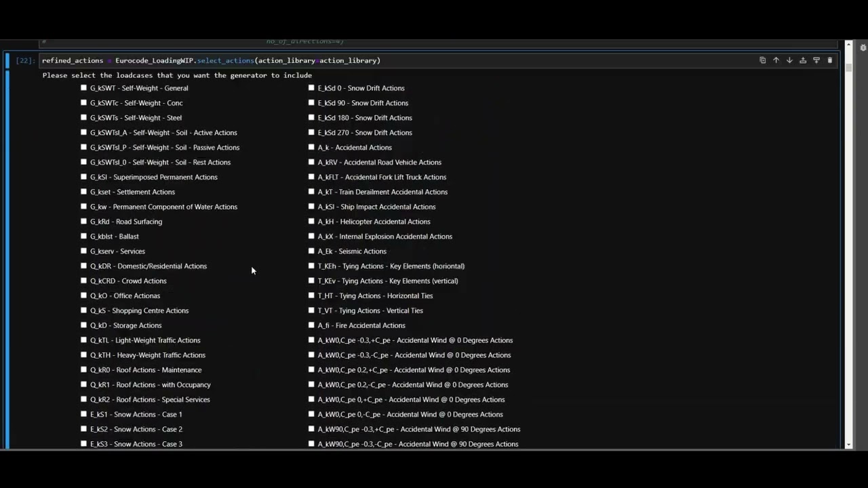Enable A_kX Internal Explosion Accidental checkbox
This screenshot has width=868, height=488.
click(x=311, y=236)
